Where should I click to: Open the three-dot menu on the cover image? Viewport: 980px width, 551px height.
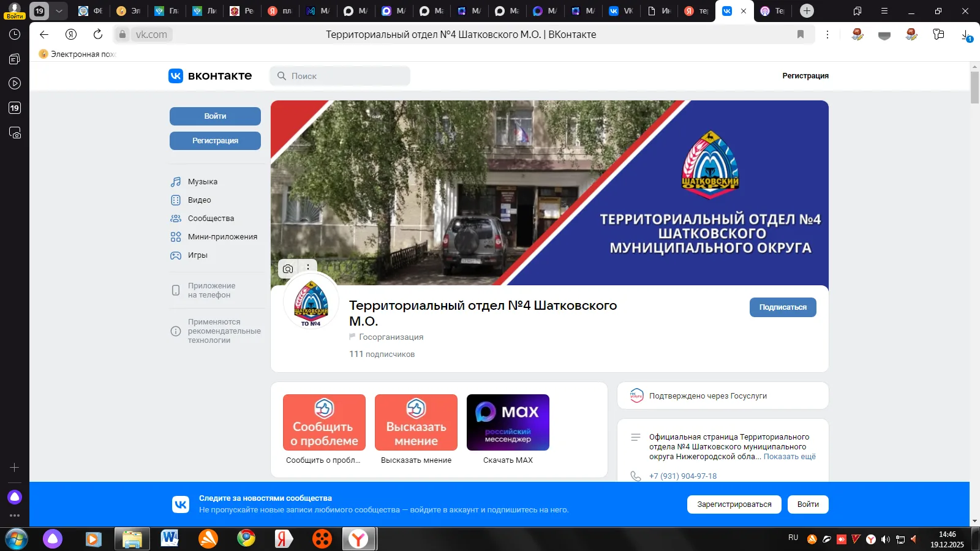(x=307, y=268)
